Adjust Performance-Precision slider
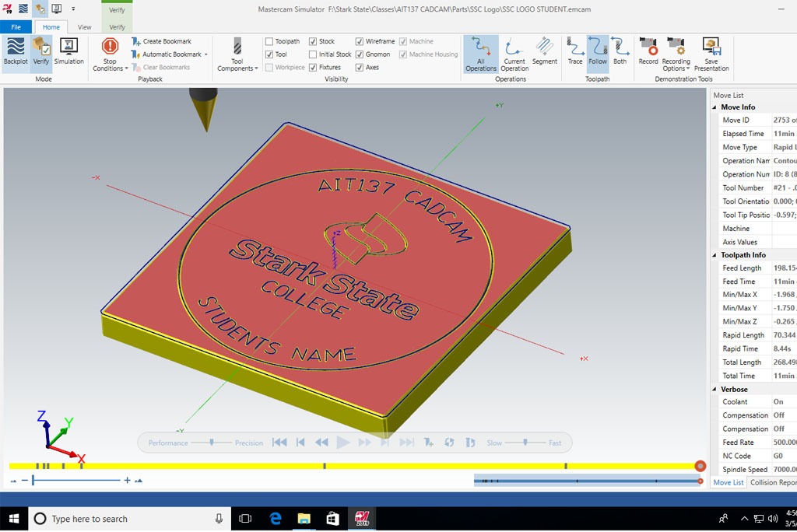This screenshot has height=532, width=797. (x=212, y=443)
